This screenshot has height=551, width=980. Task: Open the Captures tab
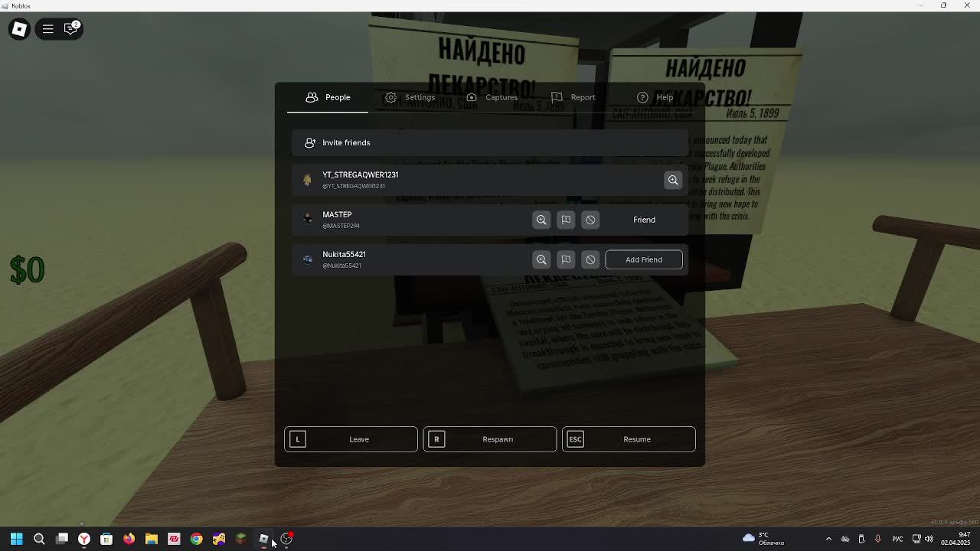pos(492,97)
